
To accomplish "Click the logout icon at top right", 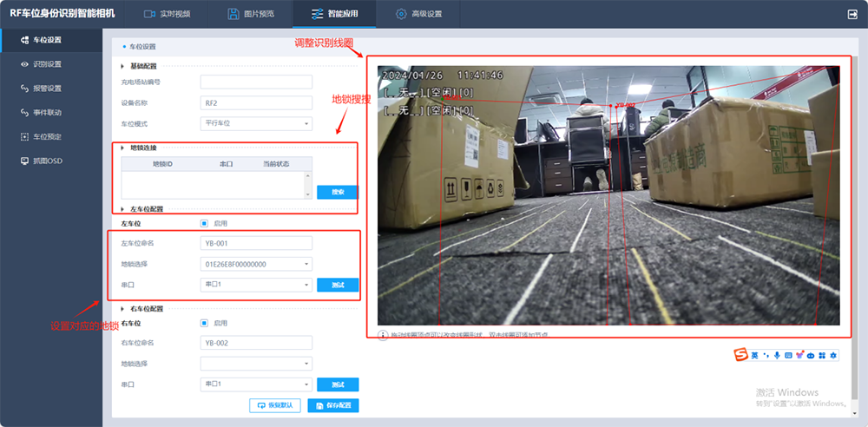I will [852, 15].
